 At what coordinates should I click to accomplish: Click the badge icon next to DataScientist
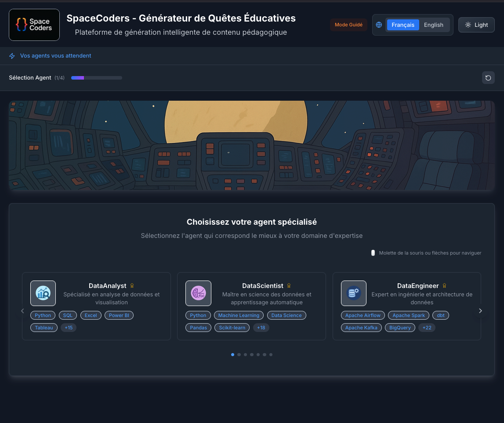click(x=289, y=286)
